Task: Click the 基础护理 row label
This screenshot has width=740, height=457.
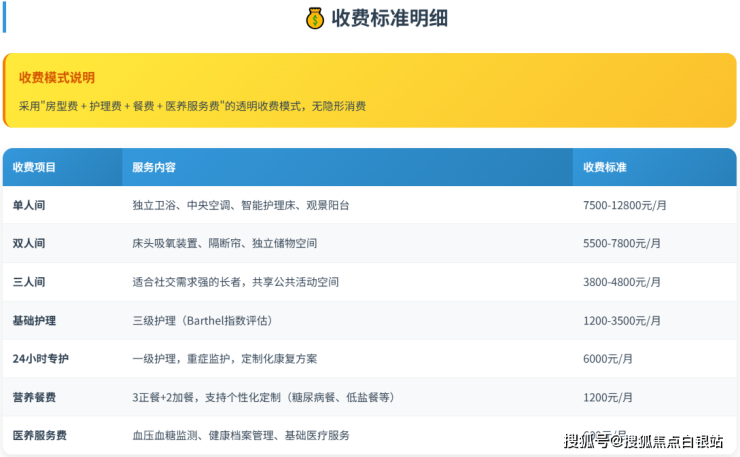Action: pyautogui.click(x=34, y=320)
